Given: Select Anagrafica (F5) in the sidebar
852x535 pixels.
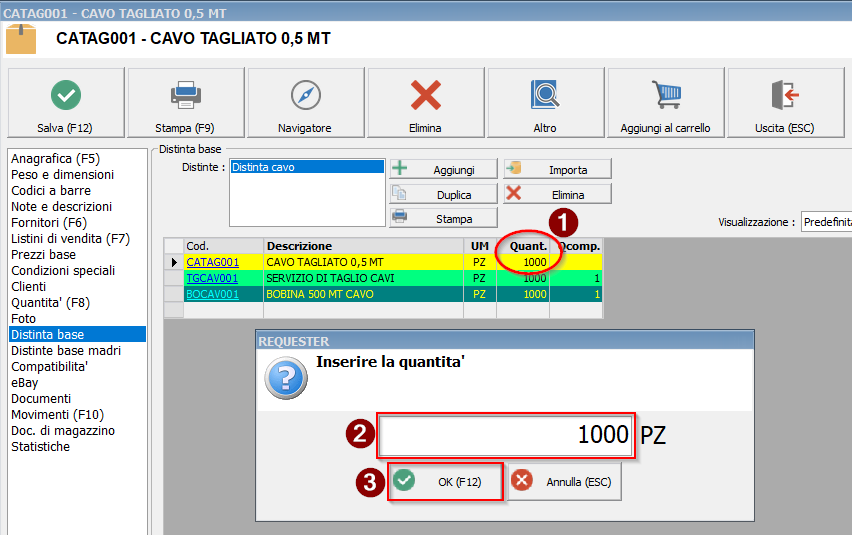Looking at the screenshot, I should tap(55, 159).
